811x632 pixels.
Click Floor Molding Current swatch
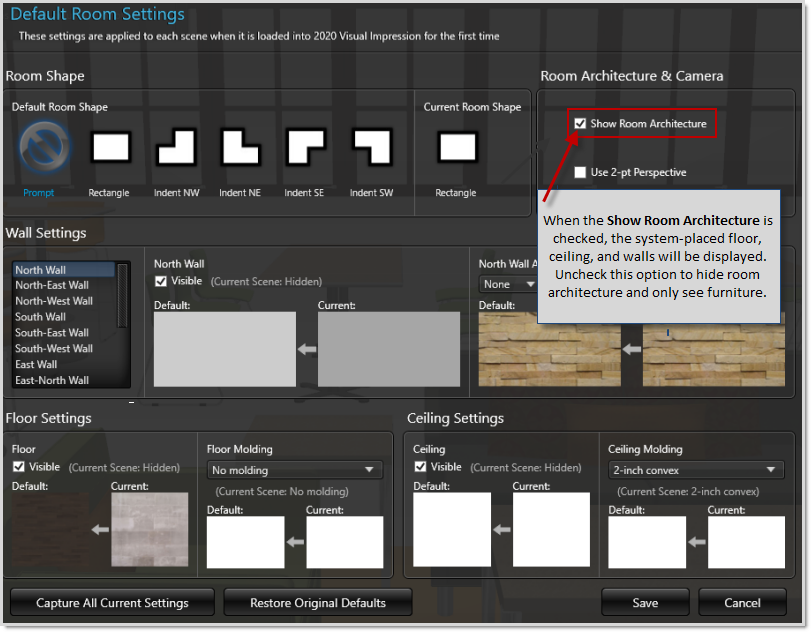click(x=345, y=542)
